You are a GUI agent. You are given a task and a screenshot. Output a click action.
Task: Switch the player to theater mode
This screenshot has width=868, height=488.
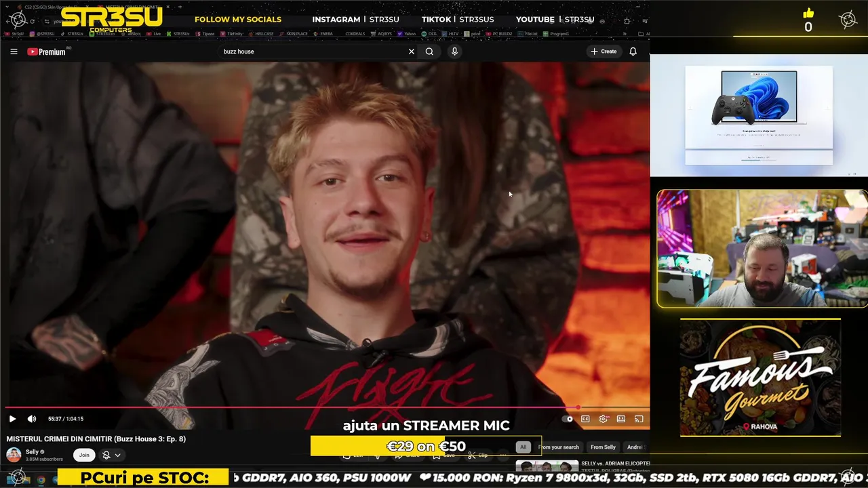tap(620, 419)
